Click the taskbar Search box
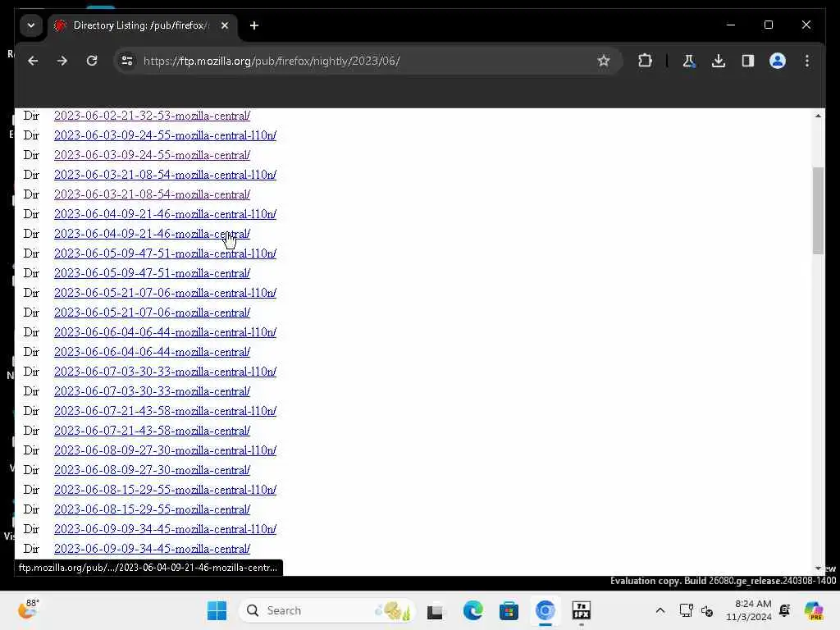The image size is (840, 630). (x=326, y=610)
